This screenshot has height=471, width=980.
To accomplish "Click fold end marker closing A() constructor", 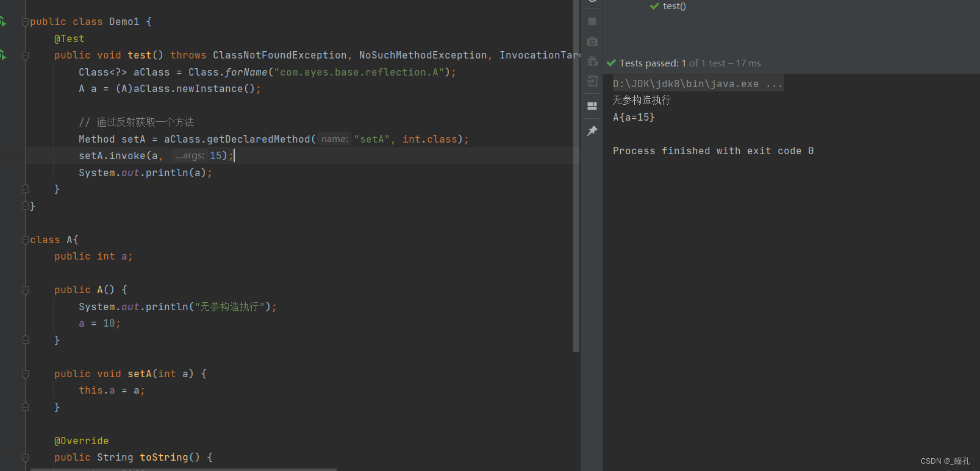I will (25, 340).
